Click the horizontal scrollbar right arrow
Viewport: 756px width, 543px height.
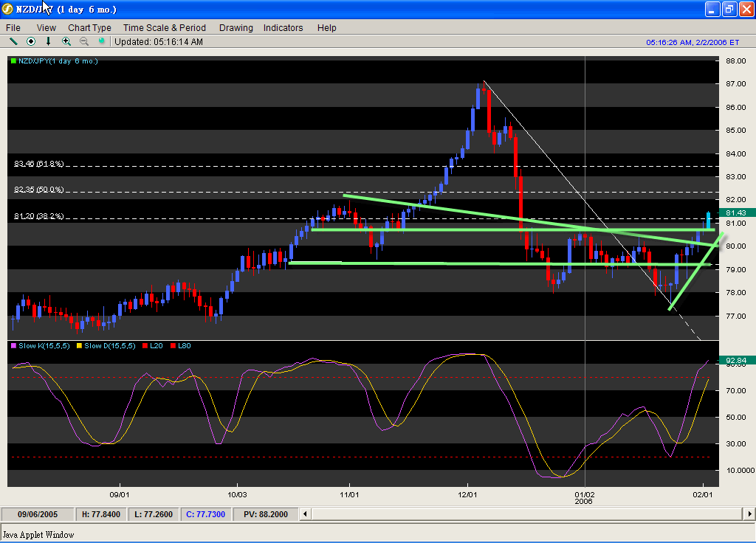(749, 514)
